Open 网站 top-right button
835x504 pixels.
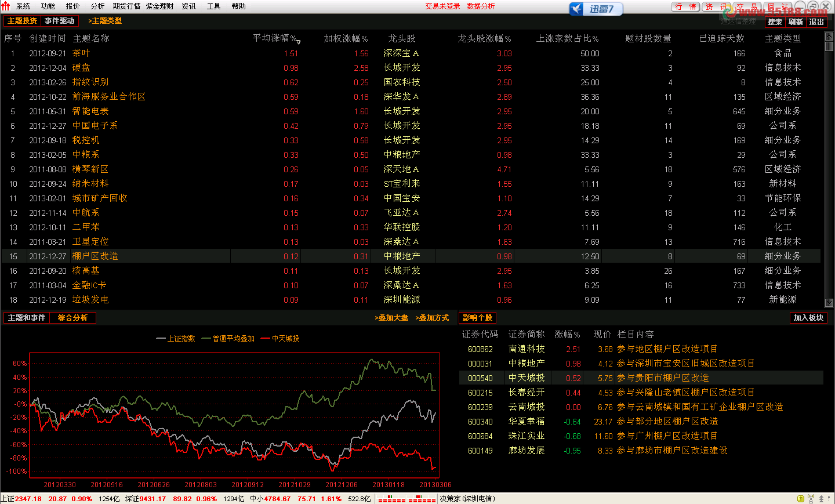[x=778, y=7]
